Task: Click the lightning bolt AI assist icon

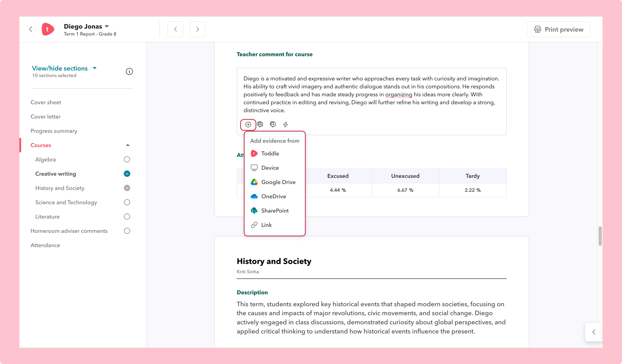Action: [x=286, y=124]
